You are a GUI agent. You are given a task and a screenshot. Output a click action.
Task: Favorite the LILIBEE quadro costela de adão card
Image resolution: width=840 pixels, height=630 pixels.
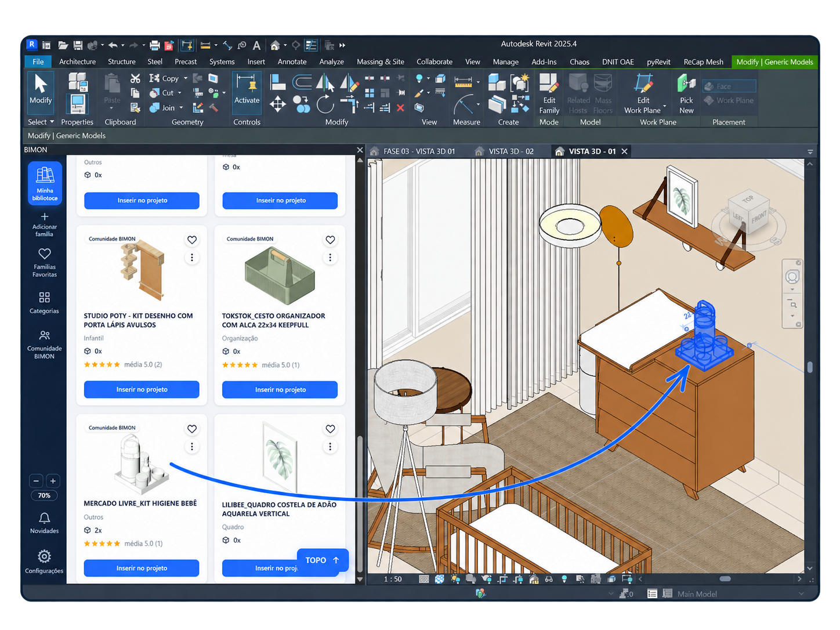coord(330,429)
